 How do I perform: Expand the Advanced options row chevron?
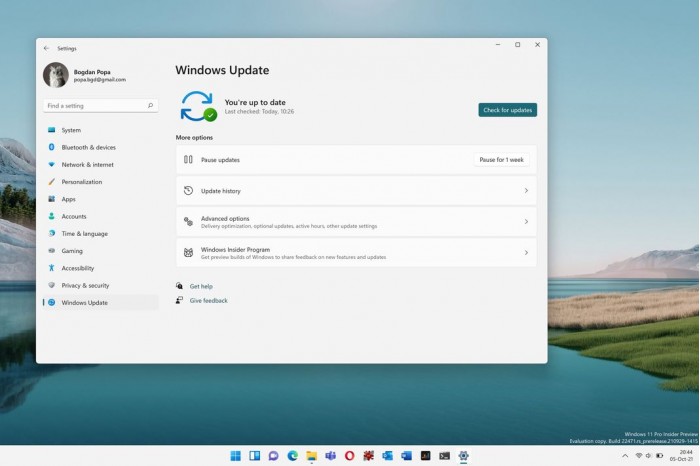[526, 222]
